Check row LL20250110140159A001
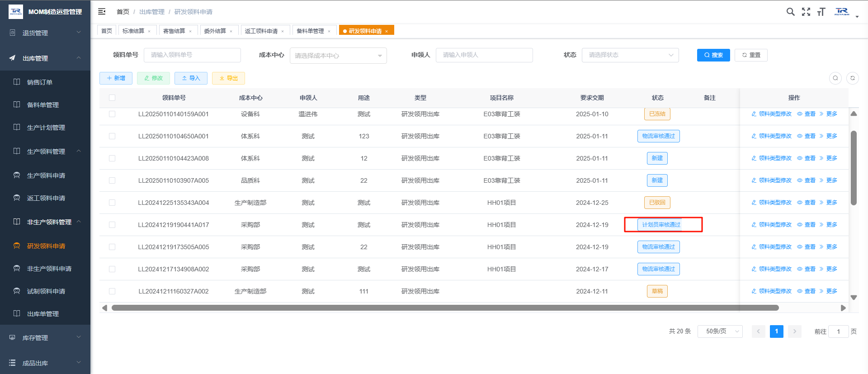This screenshot has height=374, width=868. (x=112, y=114)
